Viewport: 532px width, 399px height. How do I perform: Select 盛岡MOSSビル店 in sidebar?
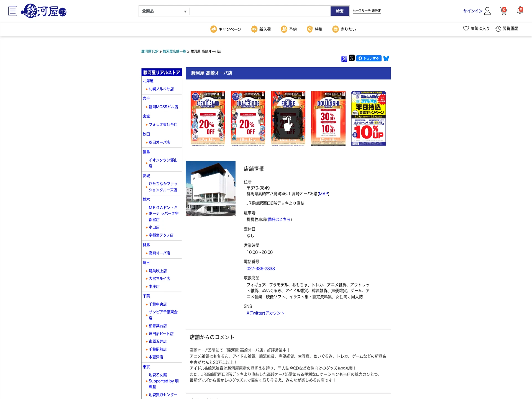tap(163, 107)
